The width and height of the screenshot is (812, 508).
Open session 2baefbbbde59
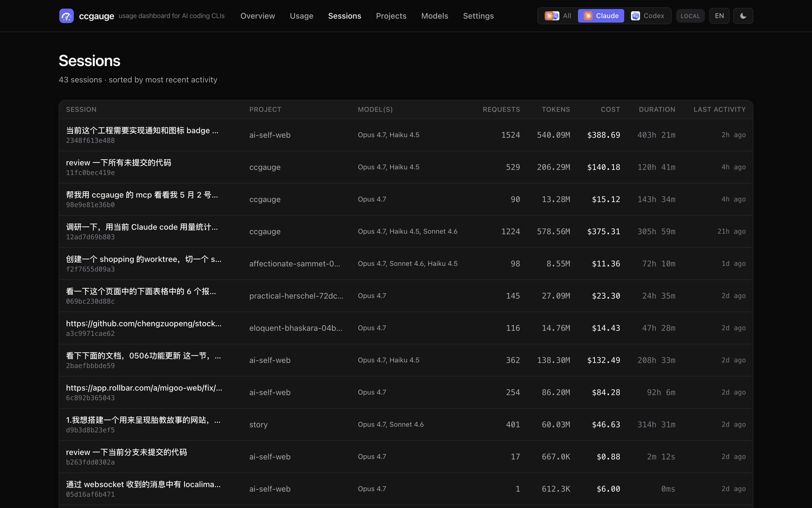point(406,360)
